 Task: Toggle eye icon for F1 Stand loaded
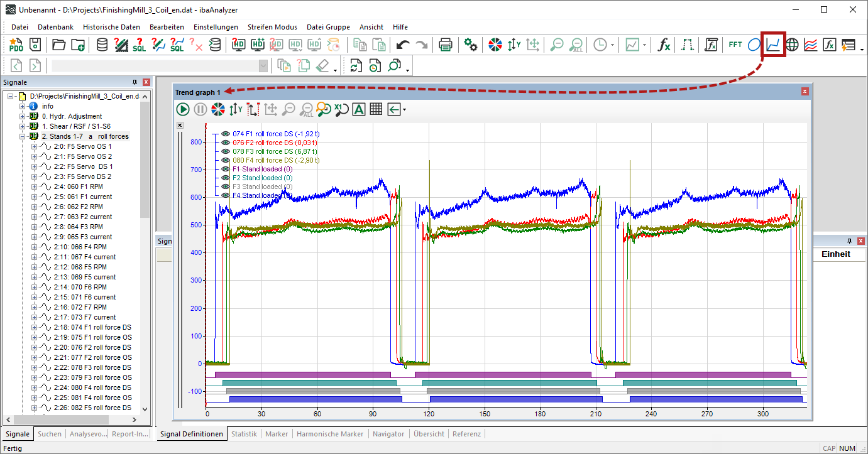[225, 169]
